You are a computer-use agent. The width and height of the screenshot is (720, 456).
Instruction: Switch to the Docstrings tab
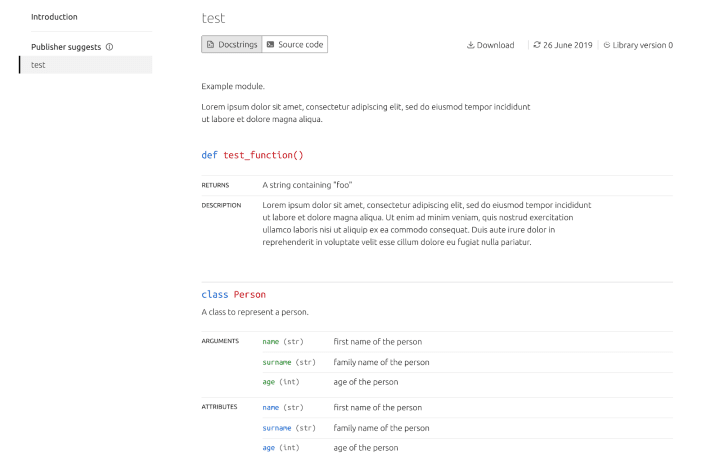coord(230,45)
